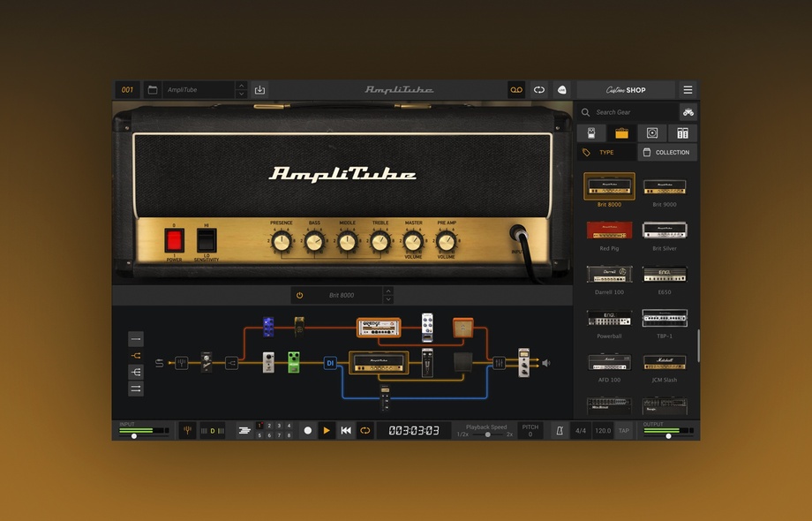Open the multitrack recorder lines icon

point(244,430)
